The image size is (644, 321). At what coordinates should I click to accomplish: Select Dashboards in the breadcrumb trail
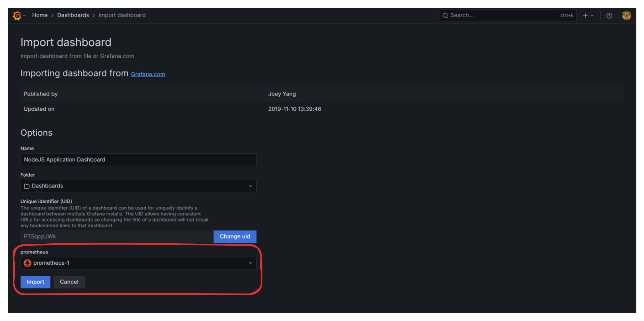click(73, 15)
